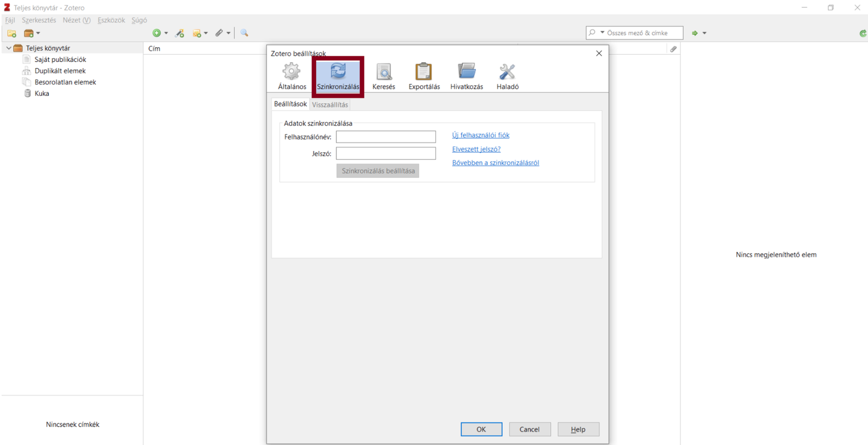Expand the New Item dropdown arrow
The image size is (868, 445).
[166, 33]
